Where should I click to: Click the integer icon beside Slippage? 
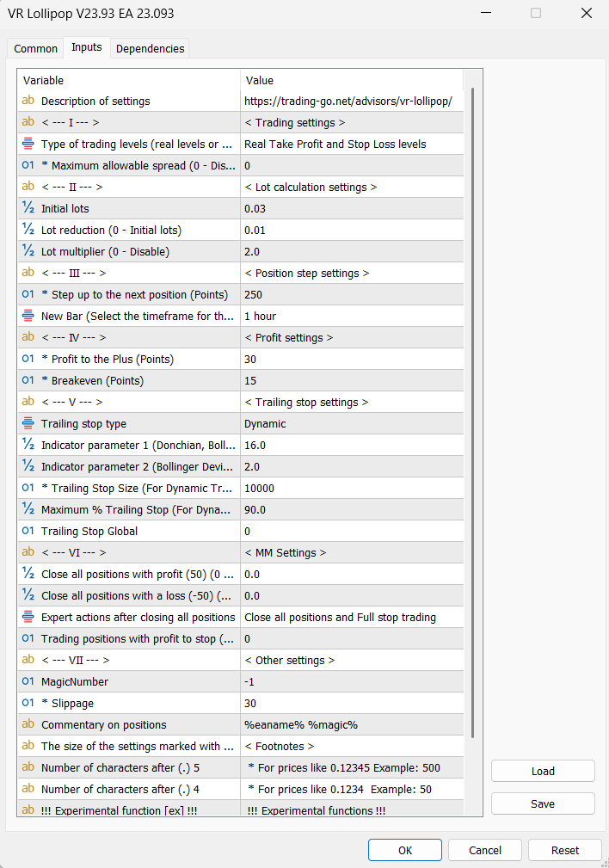(28, 703)
